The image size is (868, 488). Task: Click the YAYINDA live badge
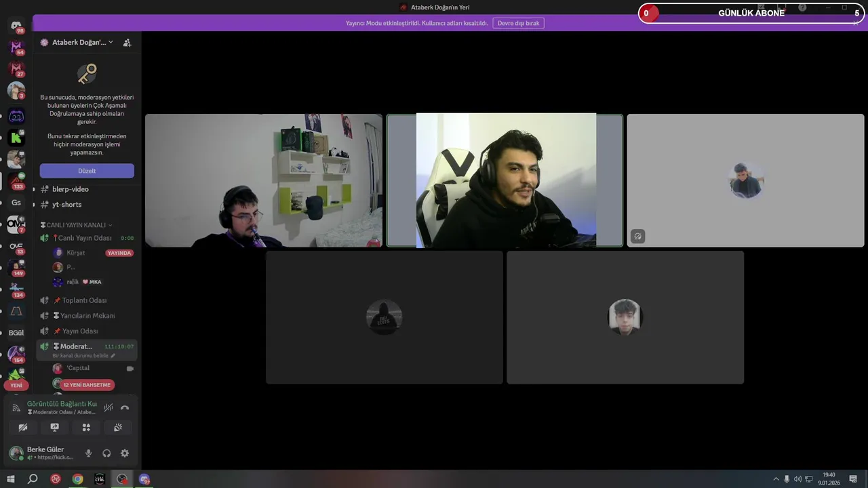click(119, 253)
